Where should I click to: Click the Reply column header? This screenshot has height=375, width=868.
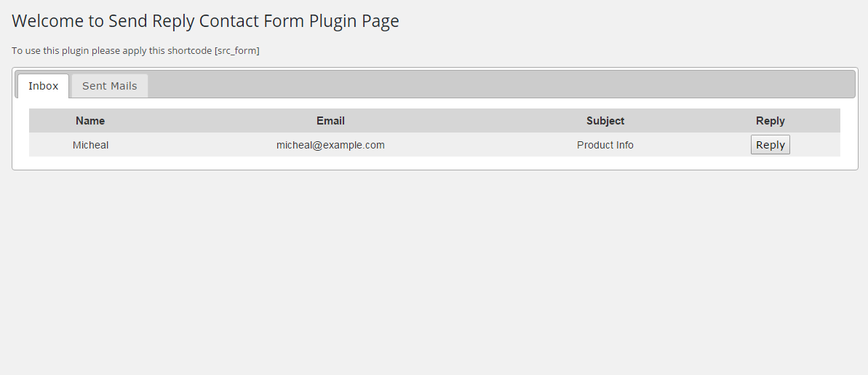770,121
